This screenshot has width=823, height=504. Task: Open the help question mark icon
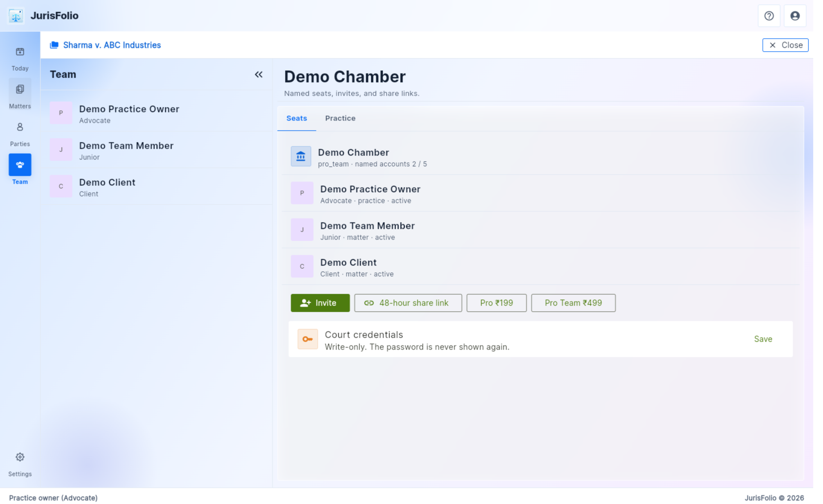pos(769,16)
